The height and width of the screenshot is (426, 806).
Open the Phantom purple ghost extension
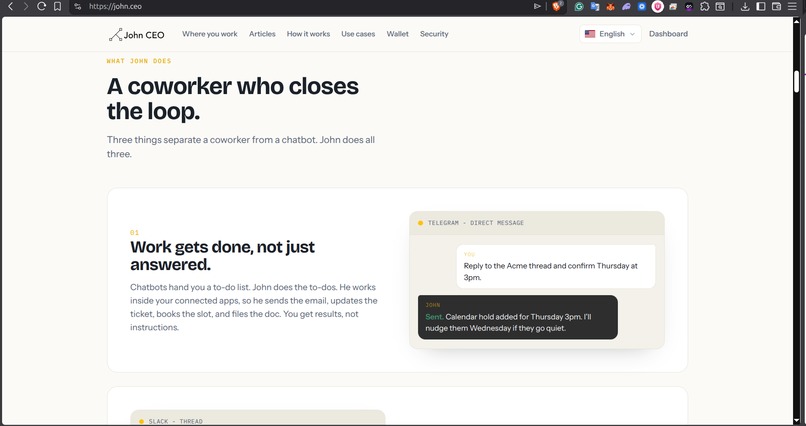[x=626, y=7]
